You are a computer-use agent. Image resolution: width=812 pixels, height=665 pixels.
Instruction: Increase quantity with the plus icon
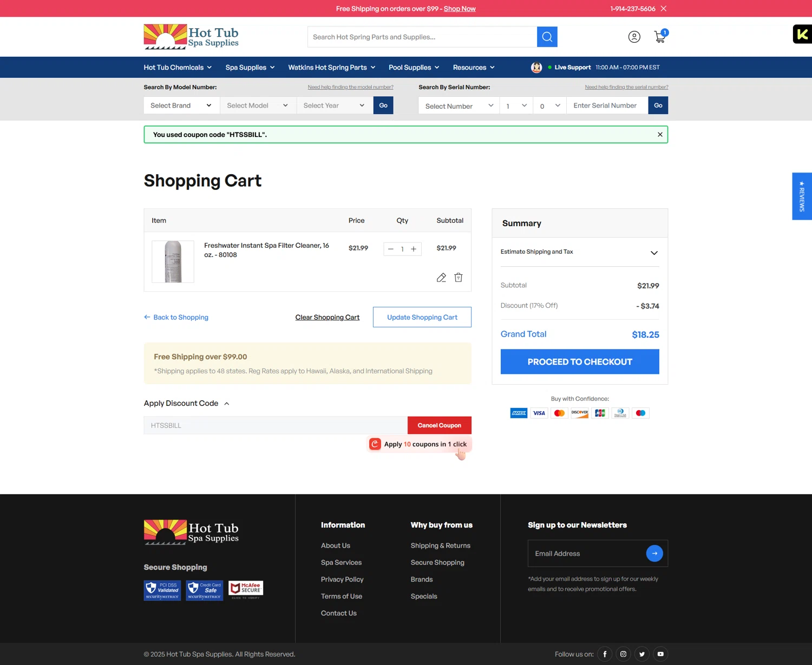(x=414, y=249)
